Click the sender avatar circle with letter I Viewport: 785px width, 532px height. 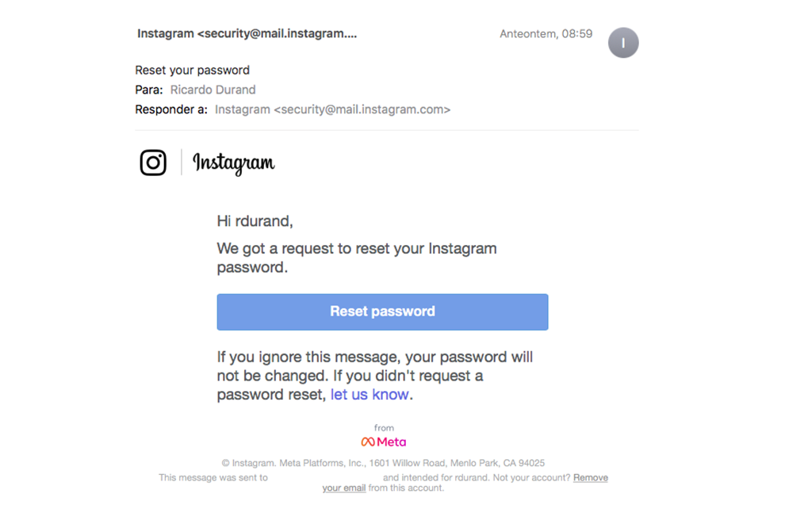coord(623,43)
